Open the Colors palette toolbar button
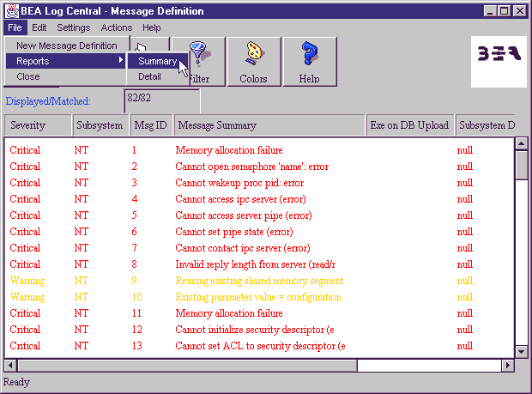Image resolution: width=532 pixels, height=394 pixels. tap(254, 62)
